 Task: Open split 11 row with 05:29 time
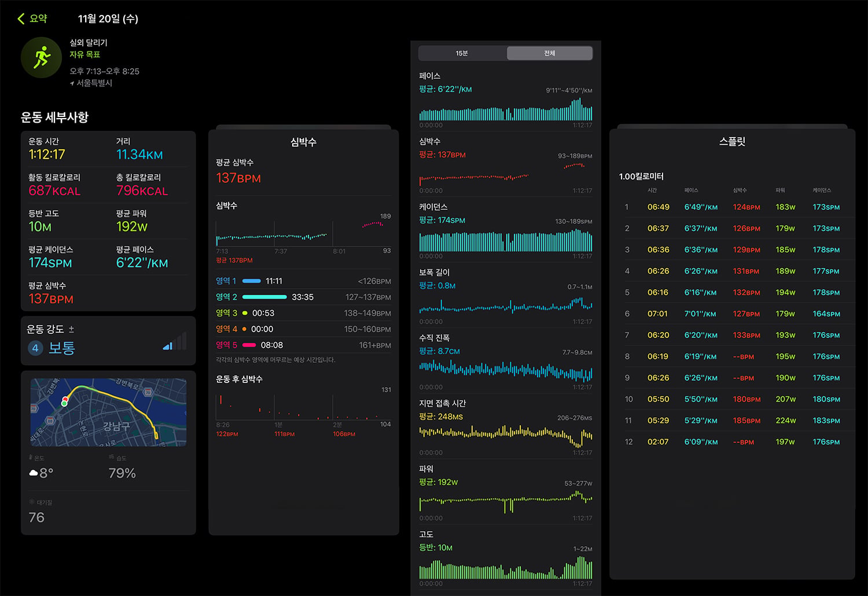coord(732,421)
